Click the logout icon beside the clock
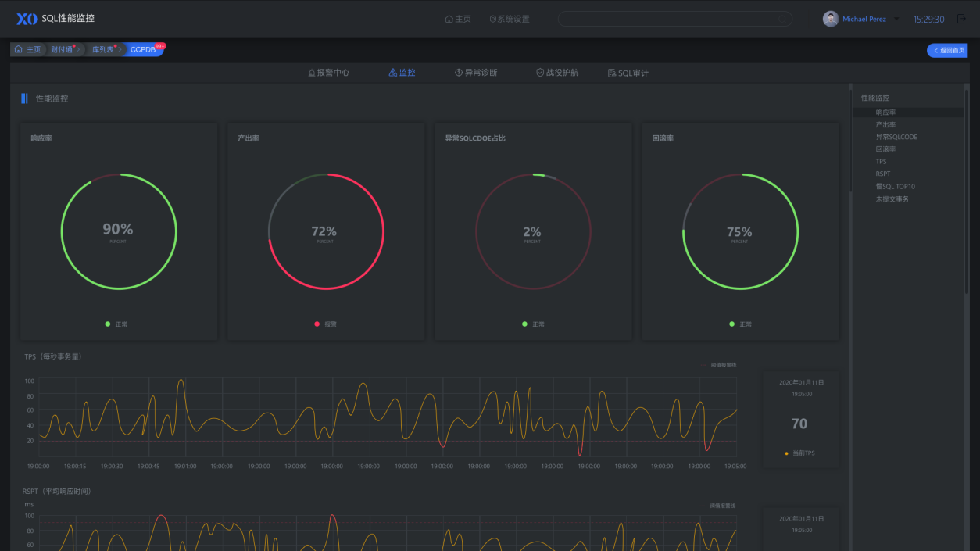 click(x=961, y=19)
